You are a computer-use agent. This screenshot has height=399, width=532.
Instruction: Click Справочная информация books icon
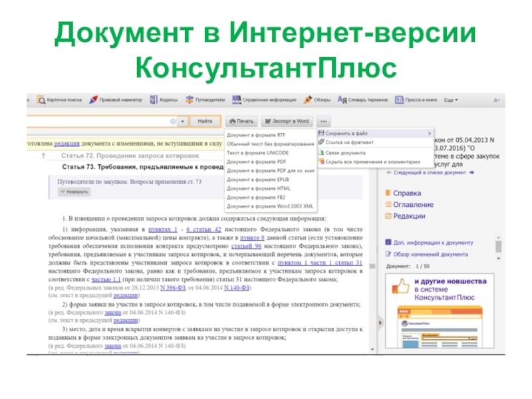click(237, 100)
